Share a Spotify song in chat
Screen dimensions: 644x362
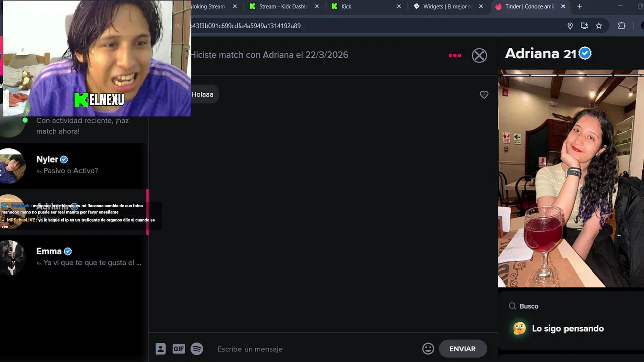197,349
